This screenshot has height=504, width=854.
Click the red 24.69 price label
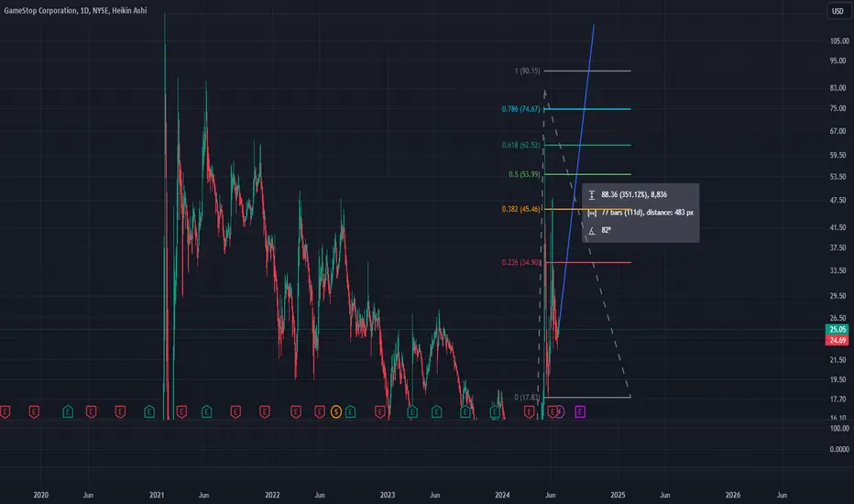pyautogui.click(x=838, y=340)
